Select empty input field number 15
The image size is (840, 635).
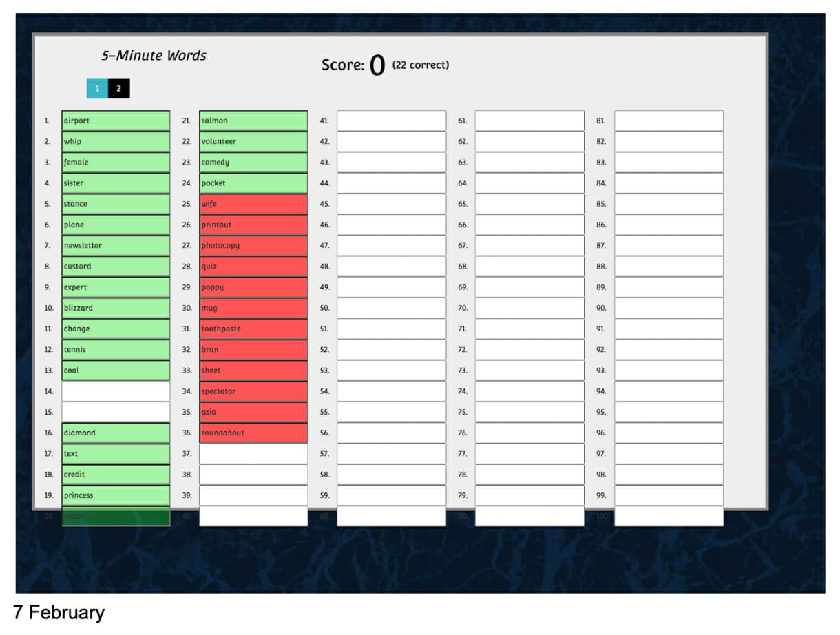tap(116, 412)
